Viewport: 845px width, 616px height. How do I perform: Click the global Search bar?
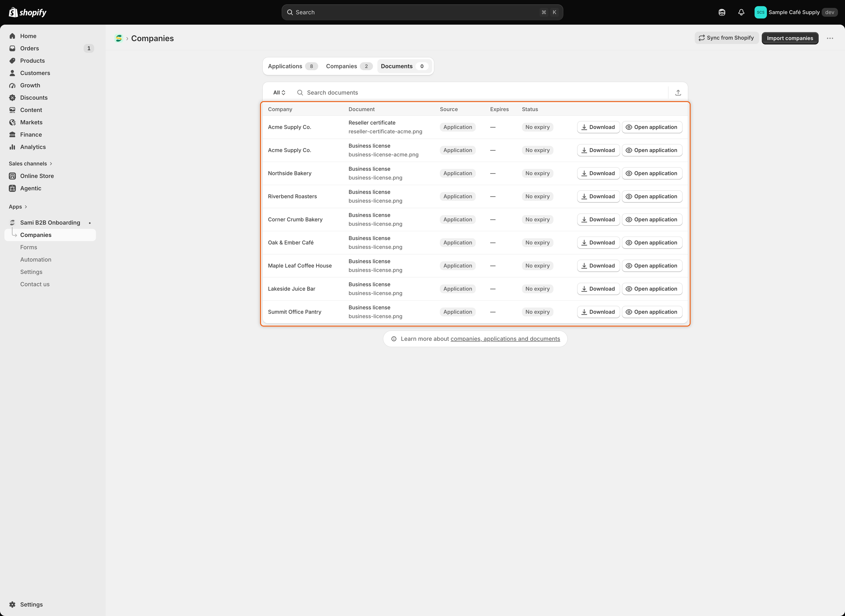click(x=422, y=12)
